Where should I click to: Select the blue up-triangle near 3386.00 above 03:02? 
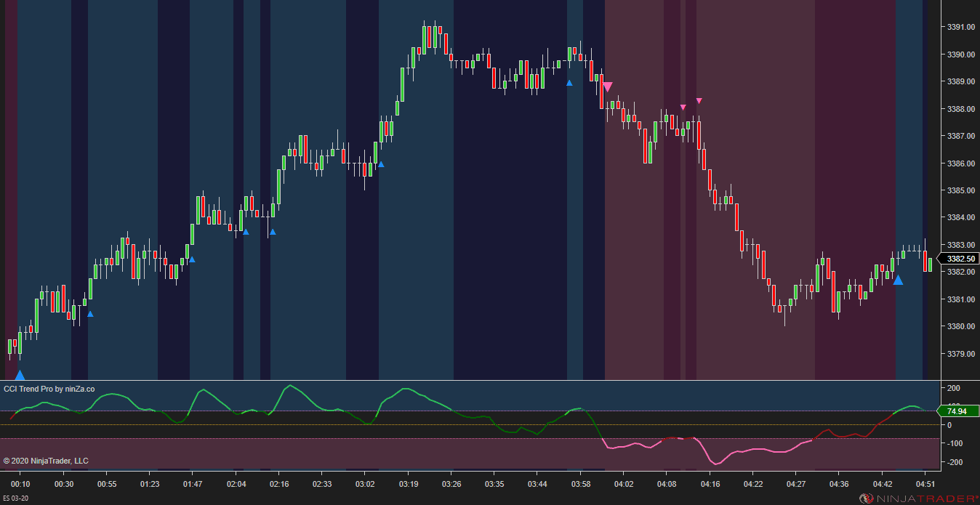380,164
